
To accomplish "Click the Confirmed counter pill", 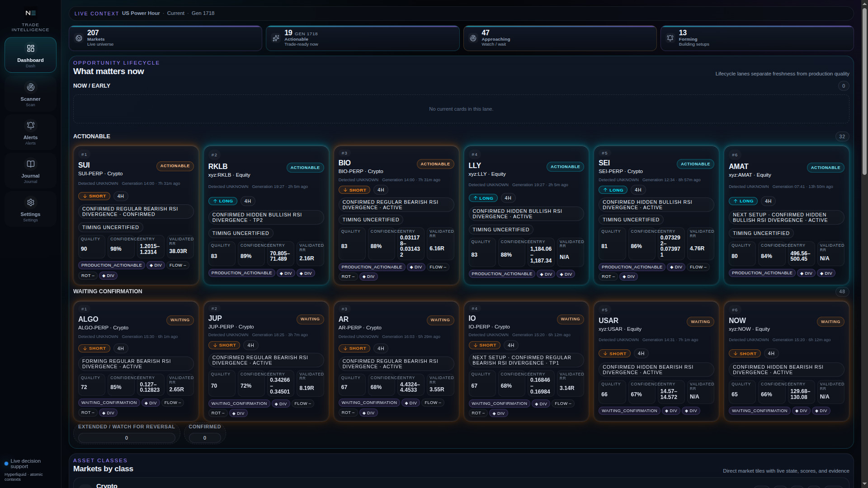I will coord(205,438).
